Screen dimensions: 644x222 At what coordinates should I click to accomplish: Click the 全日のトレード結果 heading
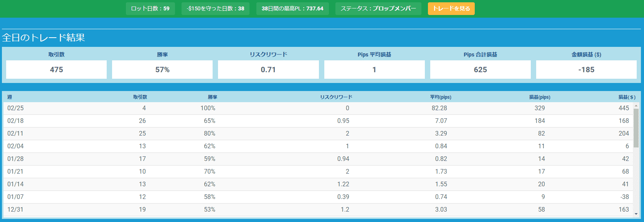tap(43, 38)
